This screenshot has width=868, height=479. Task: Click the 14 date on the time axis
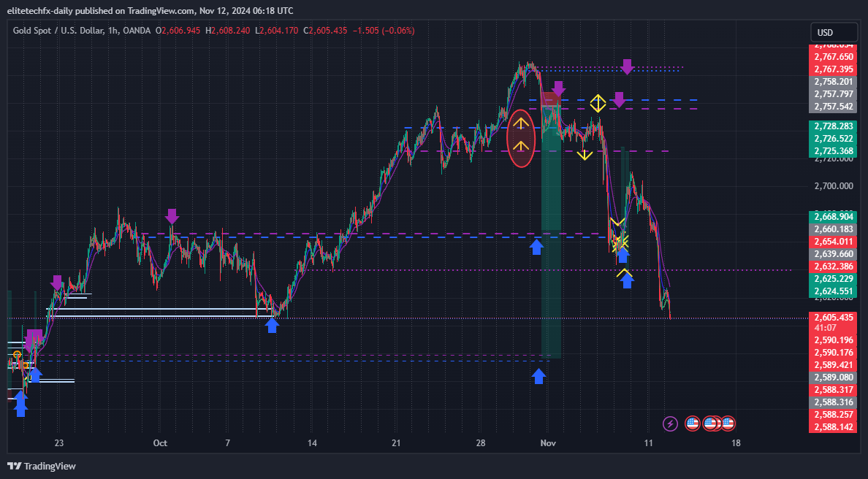point(312,443)
